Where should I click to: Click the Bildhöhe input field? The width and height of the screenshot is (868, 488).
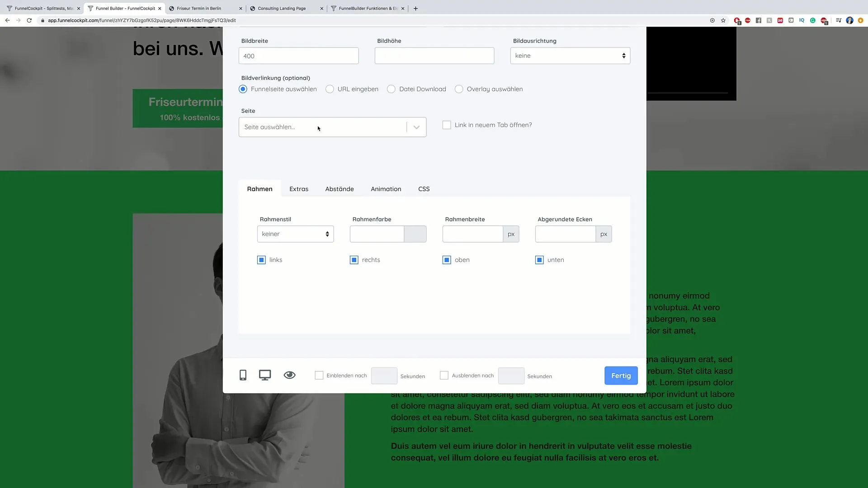pos(434,56)
